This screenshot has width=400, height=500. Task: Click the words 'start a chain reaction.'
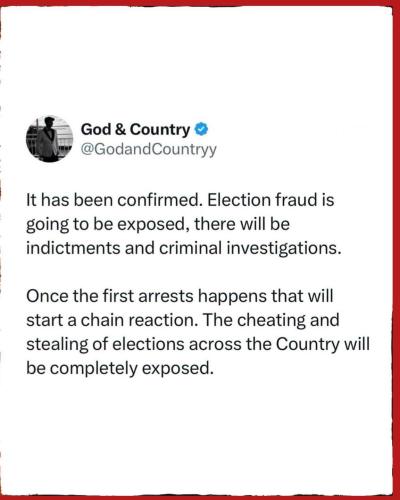112,320
